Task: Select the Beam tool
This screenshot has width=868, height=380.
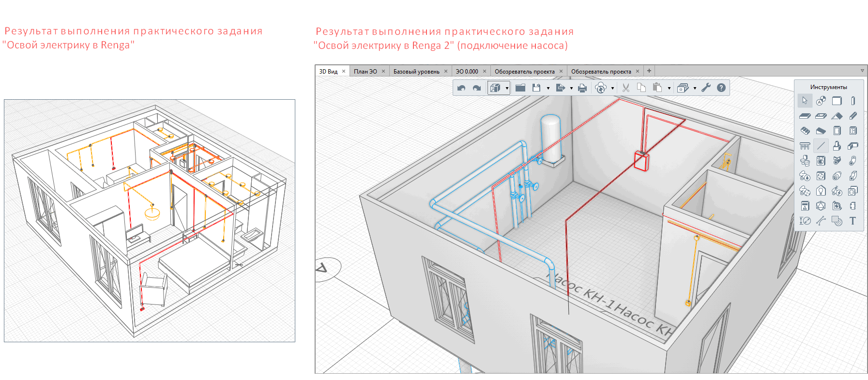Action: point(853,116)
